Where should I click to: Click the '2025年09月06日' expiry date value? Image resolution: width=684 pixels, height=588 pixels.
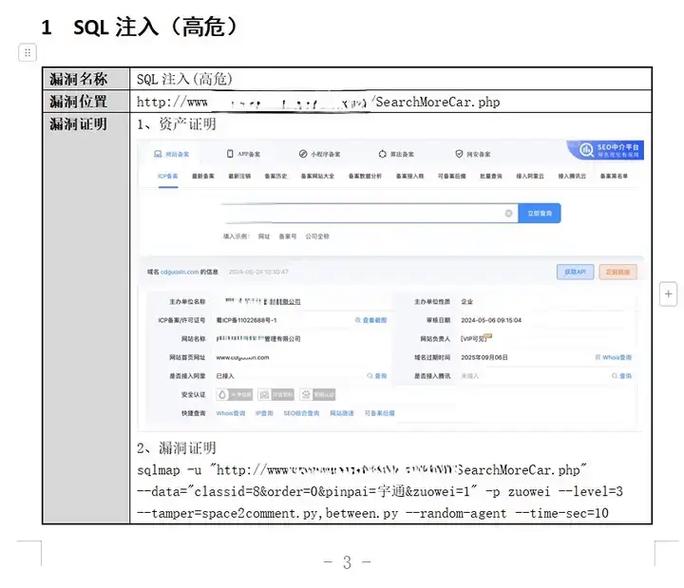(484, 357)
